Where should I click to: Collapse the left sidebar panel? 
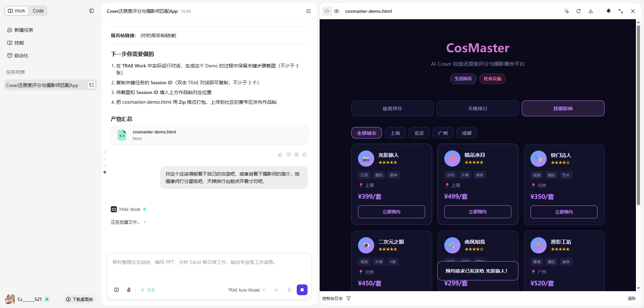[x=92, y=11]
